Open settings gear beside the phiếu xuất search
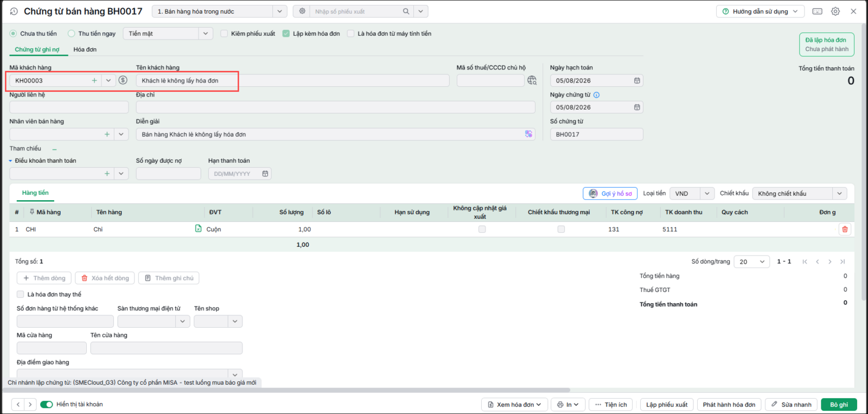 pos(302,11)
